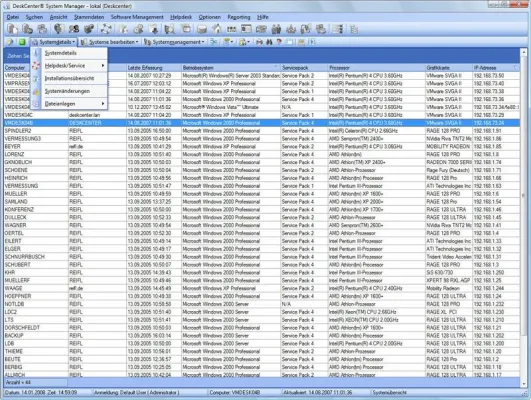Image resolution: width=531 pixels, height=400 pixels.
Task: Click the vertical scrollbar of the list
Action: 524,217
